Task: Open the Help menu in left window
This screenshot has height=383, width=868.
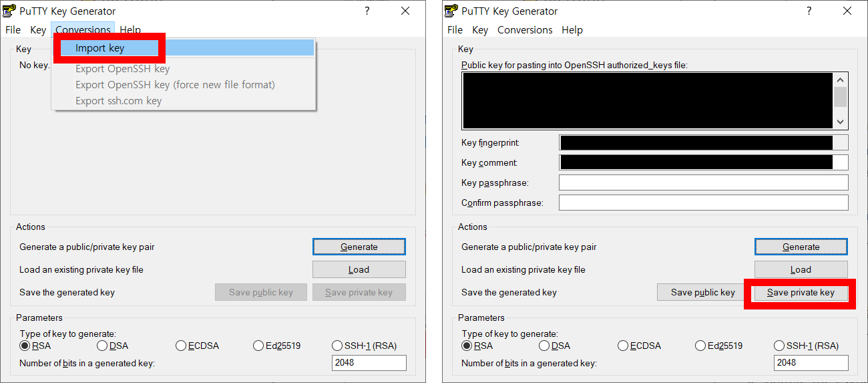Action: [130, 29]
